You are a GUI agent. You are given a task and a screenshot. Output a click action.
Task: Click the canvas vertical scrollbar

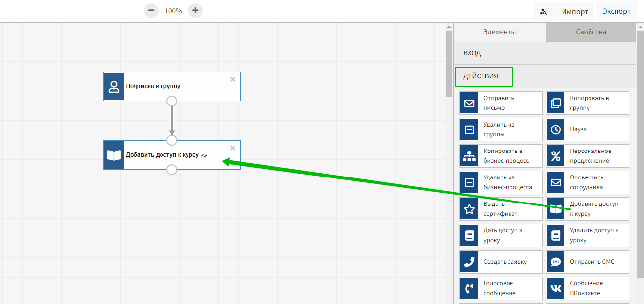tap(449, 64)
